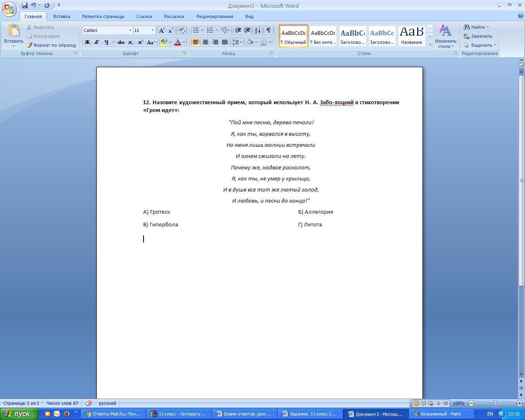Open the font color dropdown arrow
This screenshot has width=525, height=420.
(x=184, y=42)
